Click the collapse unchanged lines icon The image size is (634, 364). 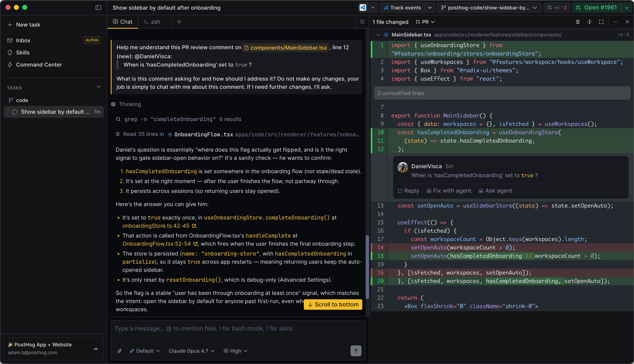tap(590, 22)
